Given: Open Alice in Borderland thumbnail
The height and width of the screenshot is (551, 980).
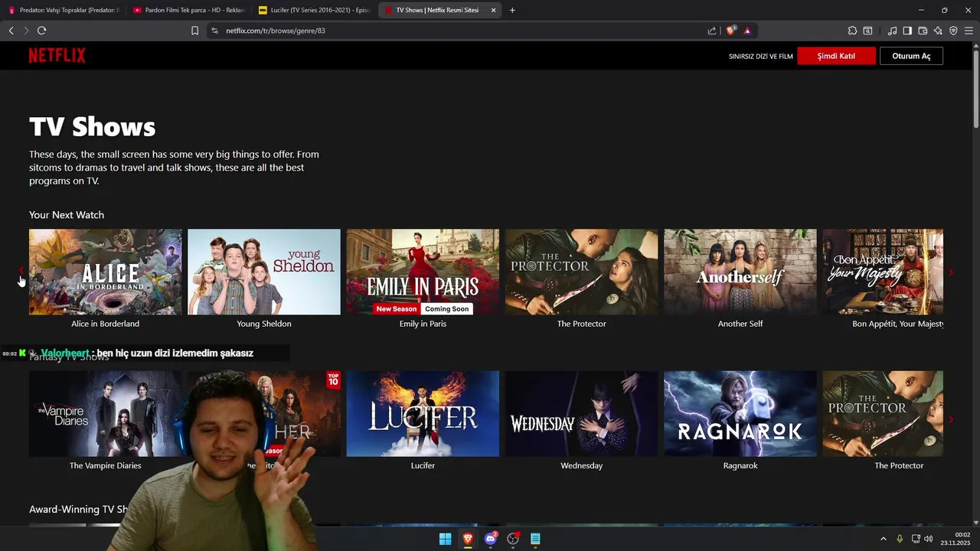Looking at the screenshot, I should click(x=106, y=272).
